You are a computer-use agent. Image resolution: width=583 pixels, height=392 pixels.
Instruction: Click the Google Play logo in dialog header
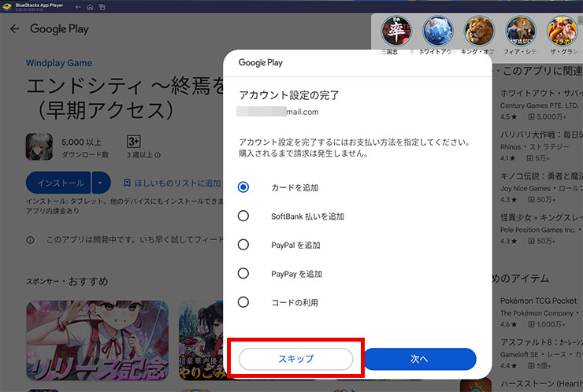point(260,62)
